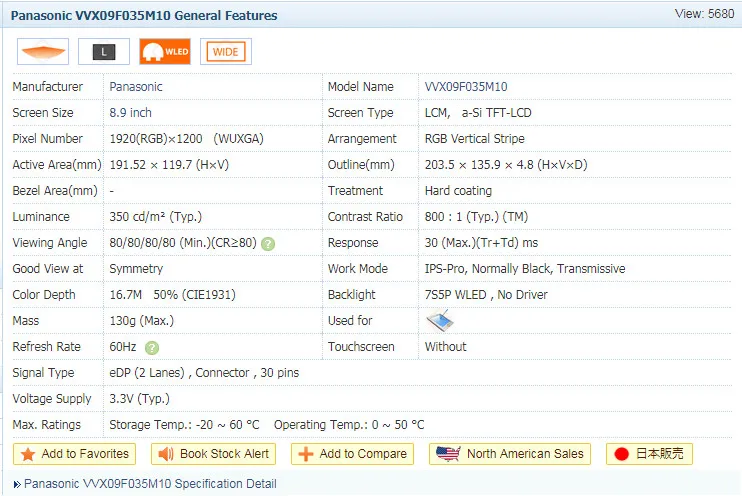Add this panel to Favorites
The height and width of the screenshot is (496, 742).
tap(74, 454)
